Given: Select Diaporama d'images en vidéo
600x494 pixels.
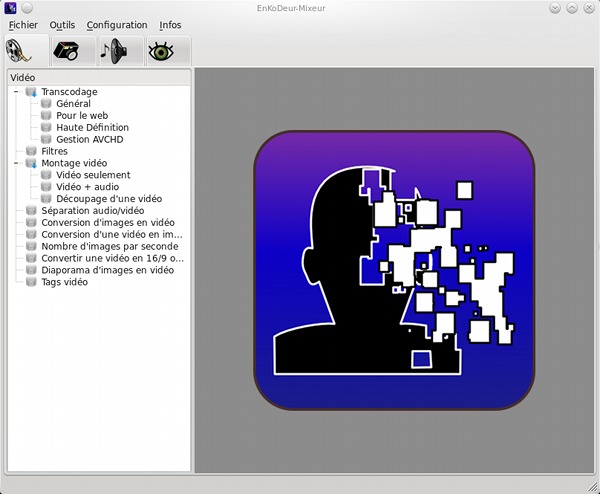Looking at the screenshot, I should point(108,270).
